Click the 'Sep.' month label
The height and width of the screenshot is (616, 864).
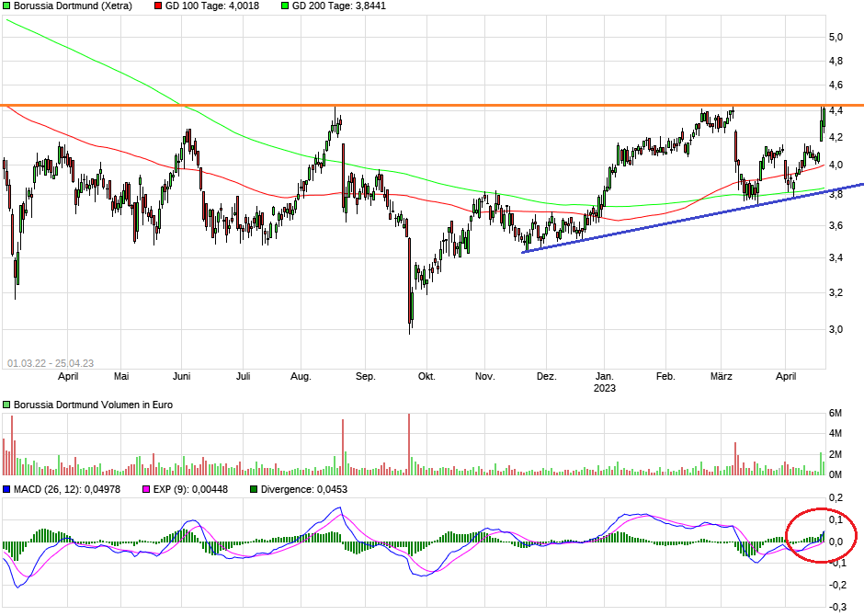click(365, 376)
